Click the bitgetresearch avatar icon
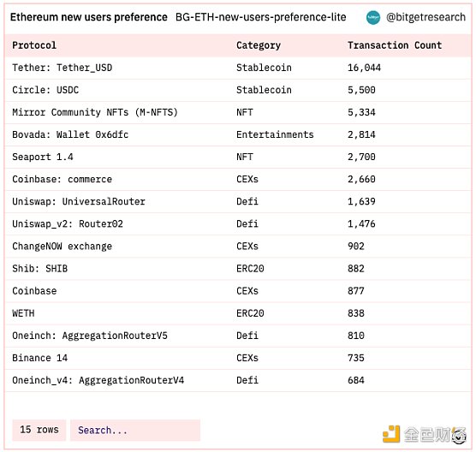This screenshot has width=476, height=452. (372, 18)
